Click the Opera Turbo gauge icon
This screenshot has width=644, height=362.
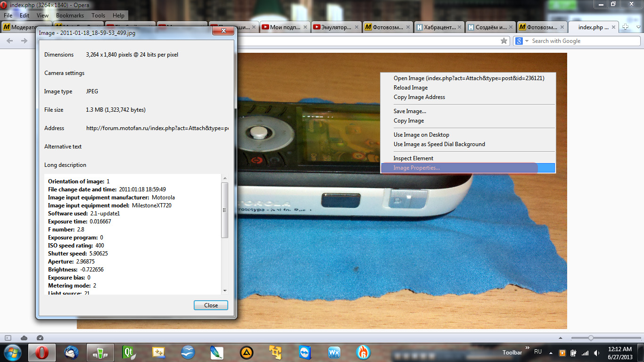click(x=40, y=338)
